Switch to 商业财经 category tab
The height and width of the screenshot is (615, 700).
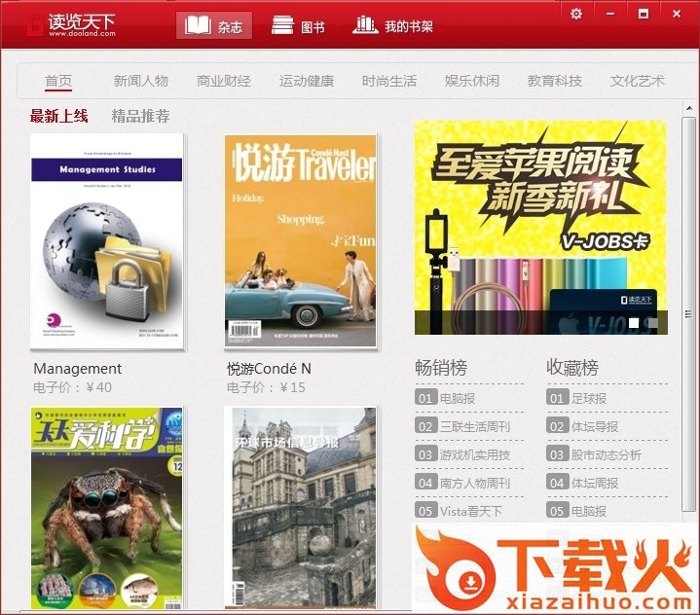[x=224, y=81]
